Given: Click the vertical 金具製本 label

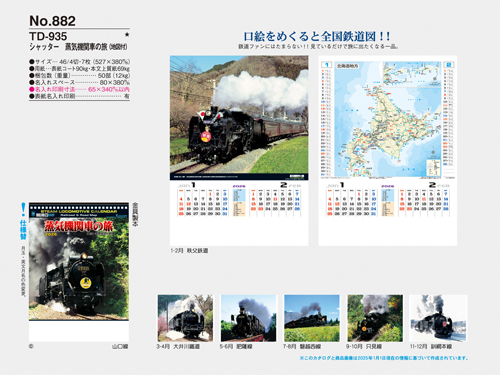Looking at the screenshot, I should coord(135,214).
